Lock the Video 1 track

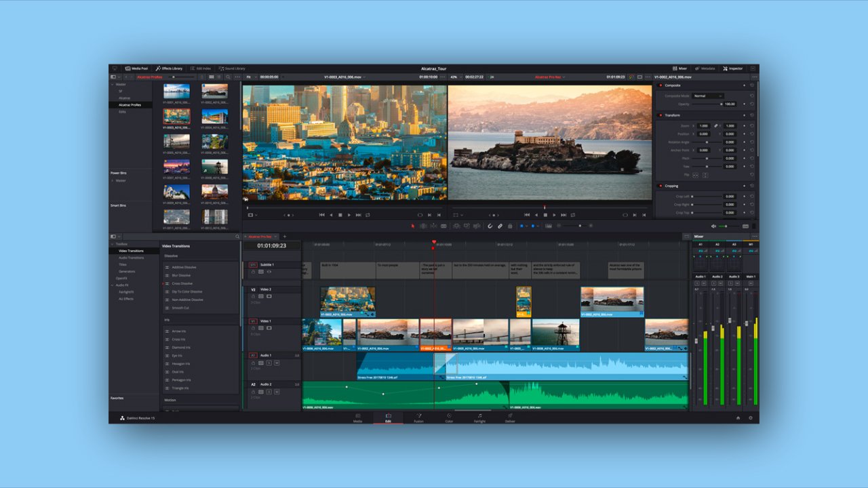252,327
